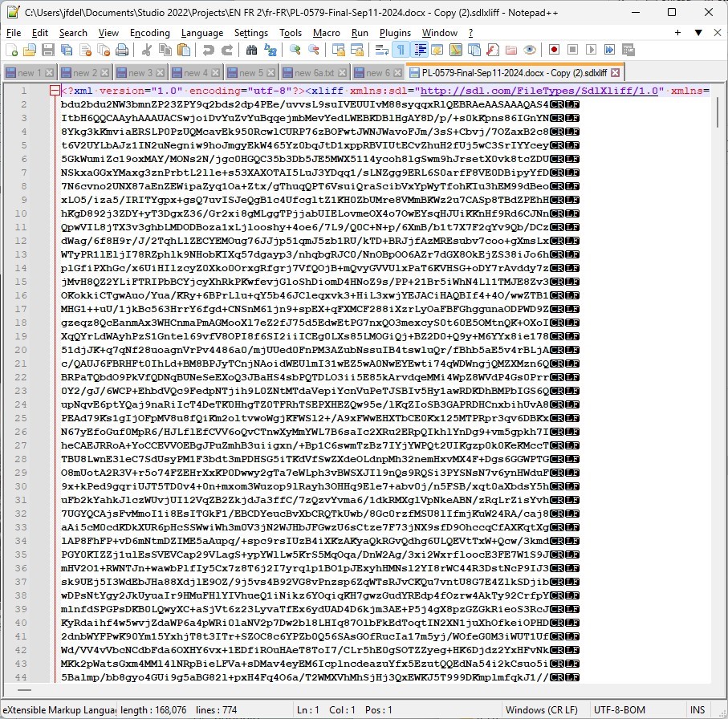
Task: Click UTF-8-BOM encoding in status bar
Action: point(620,709)
